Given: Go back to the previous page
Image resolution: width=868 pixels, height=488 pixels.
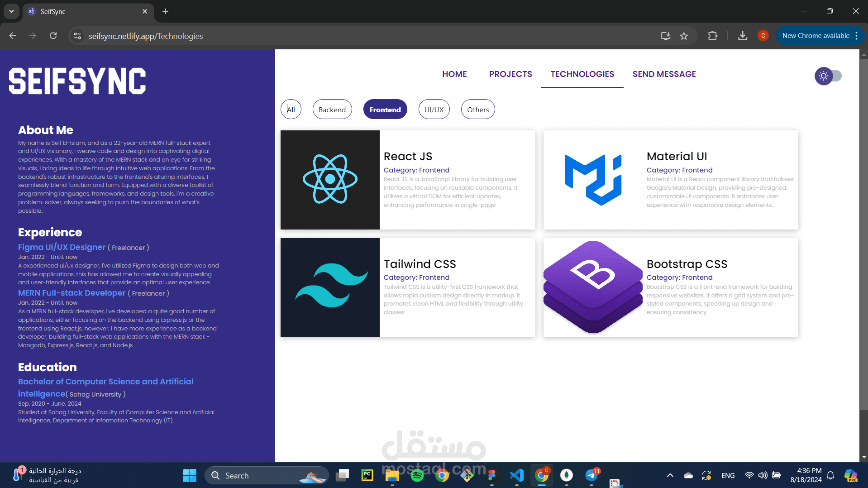Looking at the screenshot, I should [x=13, y=36].
